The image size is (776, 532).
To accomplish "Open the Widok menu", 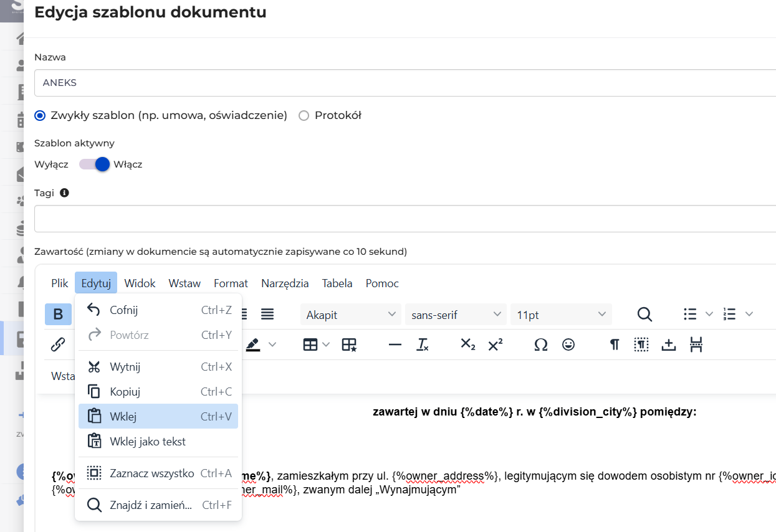I will (140, 283).
